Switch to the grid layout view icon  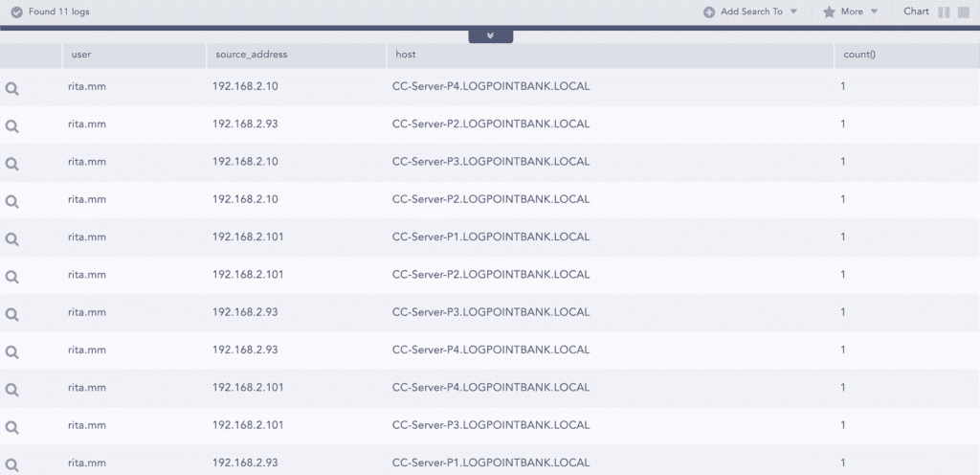(964, 12)
